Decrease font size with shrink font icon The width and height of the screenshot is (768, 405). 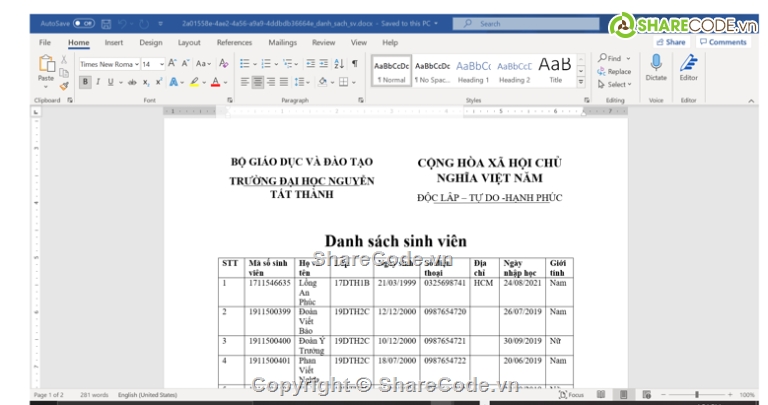point(185,64)
